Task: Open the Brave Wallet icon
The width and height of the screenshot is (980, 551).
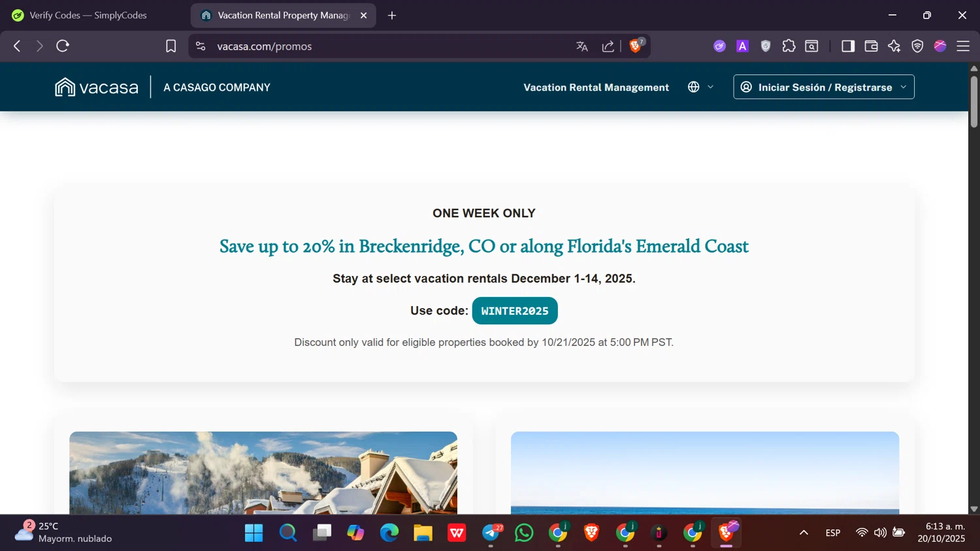Action: click(x=871, y=46)
